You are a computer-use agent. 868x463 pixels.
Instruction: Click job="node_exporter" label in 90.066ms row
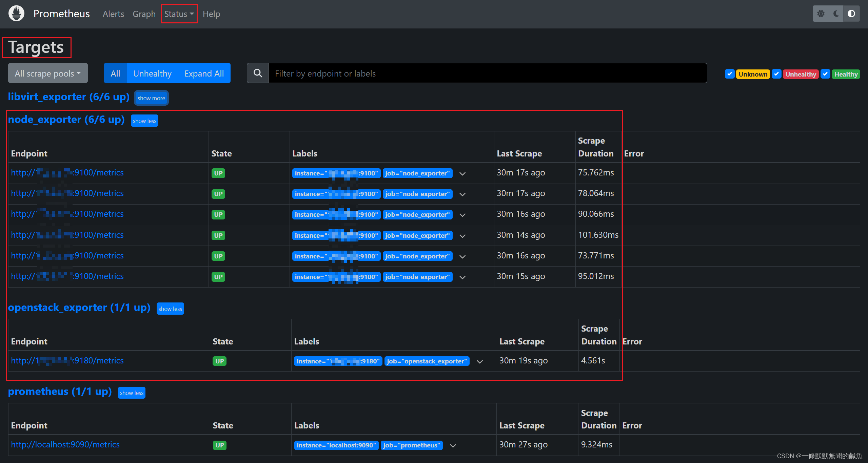click(418, 214)
